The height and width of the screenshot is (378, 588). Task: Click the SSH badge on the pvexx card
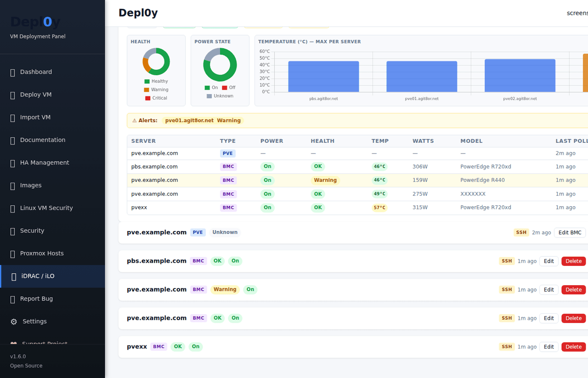click(507, 347)
